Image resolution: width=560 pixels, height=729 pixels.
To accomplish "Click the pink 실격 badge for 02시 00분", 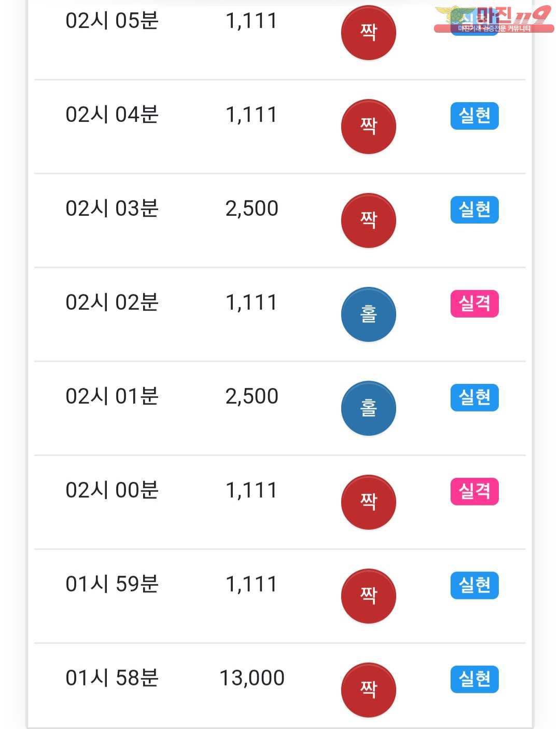I will pos(474,491).
